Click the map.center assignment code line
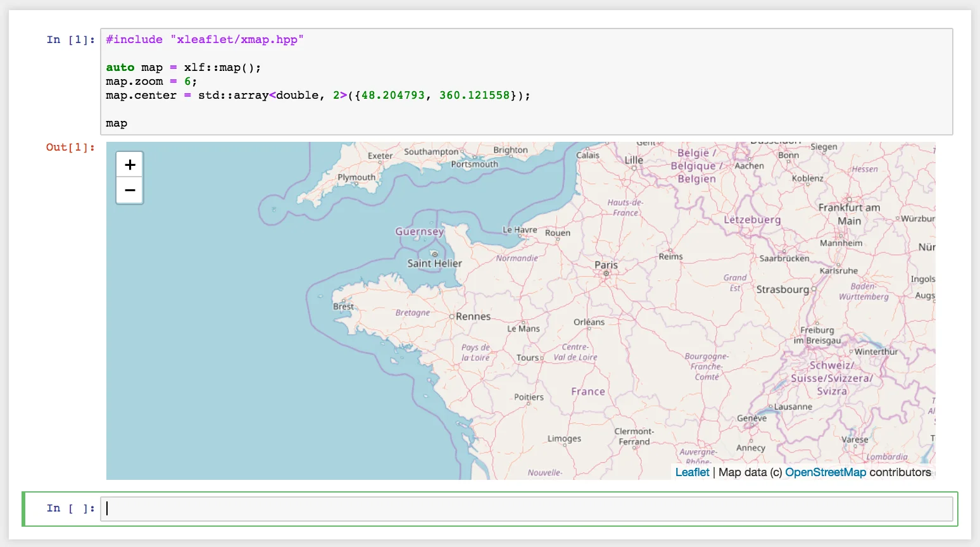Image resolution: width=980 pixels, height=547 pixels. click(x=318, y=96)
